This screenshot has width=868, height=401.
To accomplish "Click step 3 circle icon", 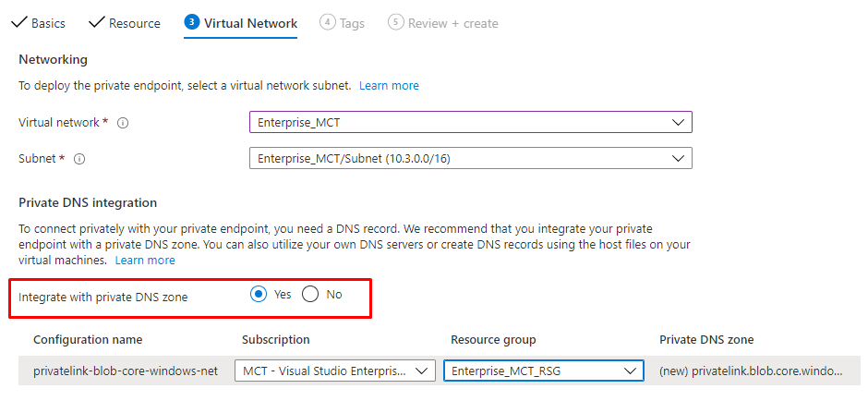I will (x=191, y=22).
